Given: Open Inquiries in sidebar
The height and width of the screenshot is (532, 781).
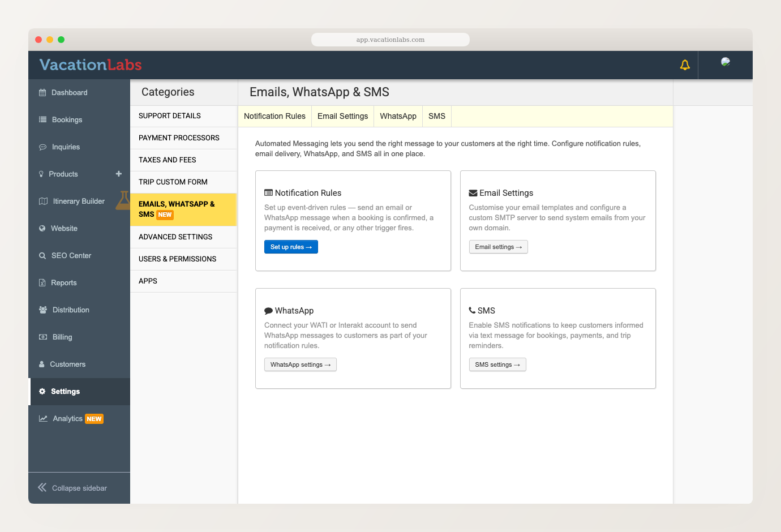Looking at the screenshot, I should [x=79, y=147].
